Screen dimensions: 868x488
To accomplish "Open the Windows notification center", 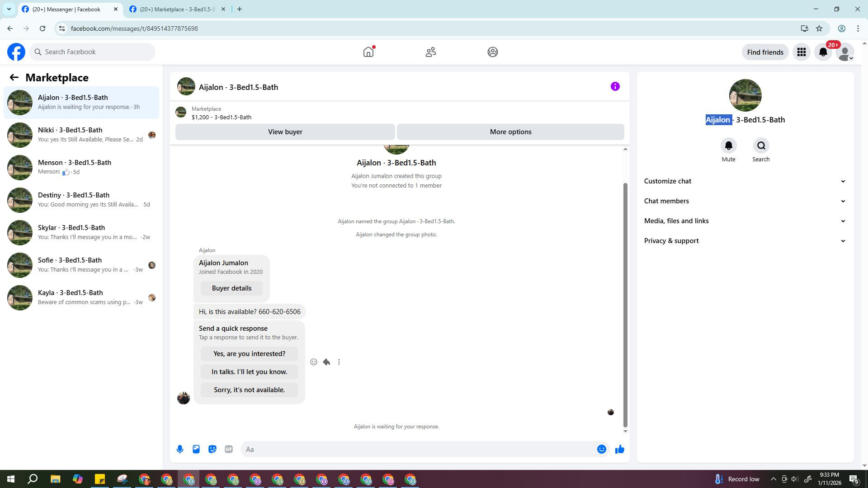I will pyautogui.click(x=854, y=479).
